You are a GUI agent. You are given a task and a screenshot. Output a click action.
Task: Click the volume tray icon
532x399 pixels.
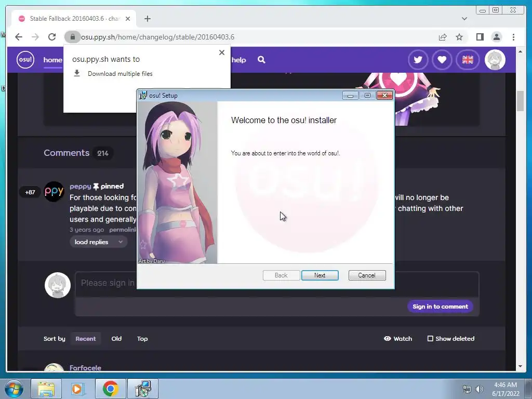(x=480, y=389)
